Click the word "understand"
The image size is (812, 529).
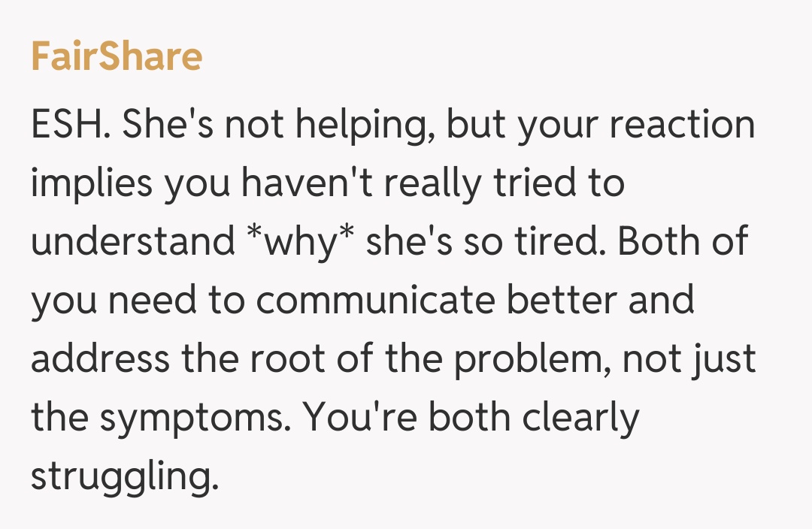coord(132,242)
